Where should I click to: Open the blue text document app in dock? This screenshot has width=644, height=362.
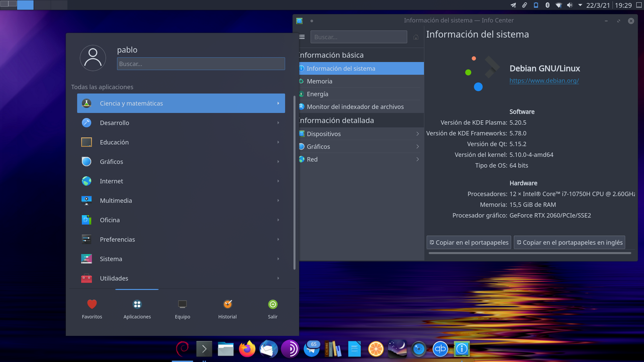point(355,348)
